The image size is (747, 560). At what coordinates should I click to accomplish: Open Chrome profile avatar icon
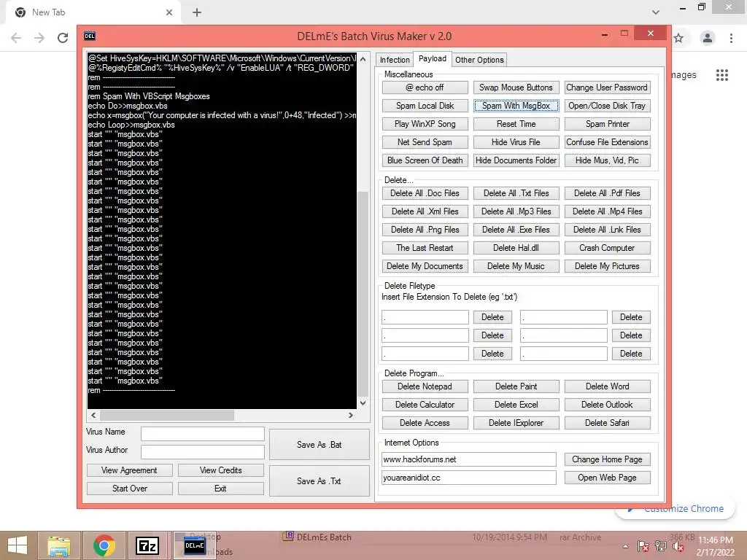(x=708, y=38)
